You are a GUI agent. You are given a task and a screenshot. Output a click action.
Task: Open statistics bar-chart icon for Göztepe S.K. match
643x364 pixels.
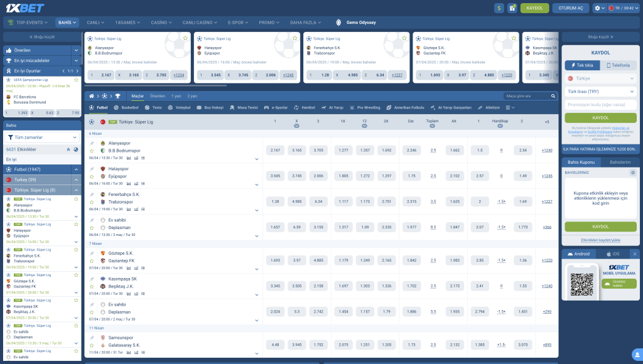(x=129, y=268)
